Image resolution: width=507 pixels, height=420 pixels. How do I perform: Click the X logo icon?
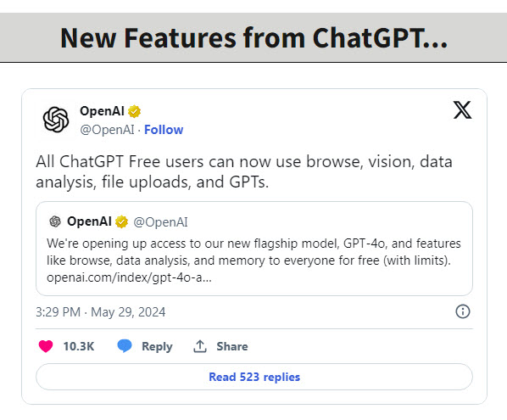tap(462, 110)
